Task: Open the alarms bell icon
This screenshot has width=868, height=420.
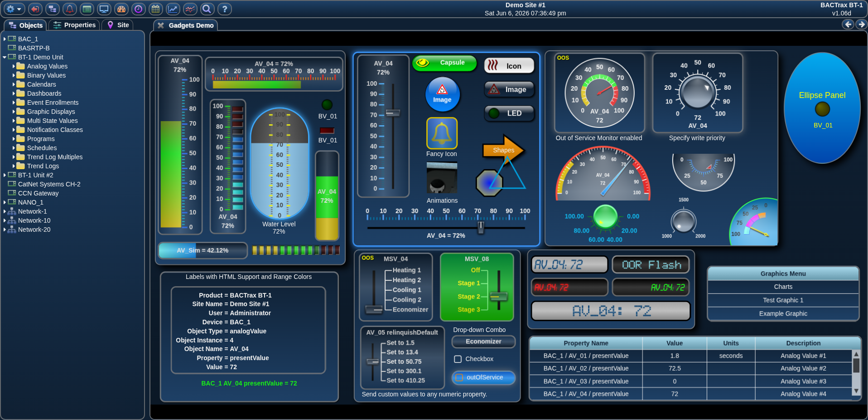Action: coord(69,9)
